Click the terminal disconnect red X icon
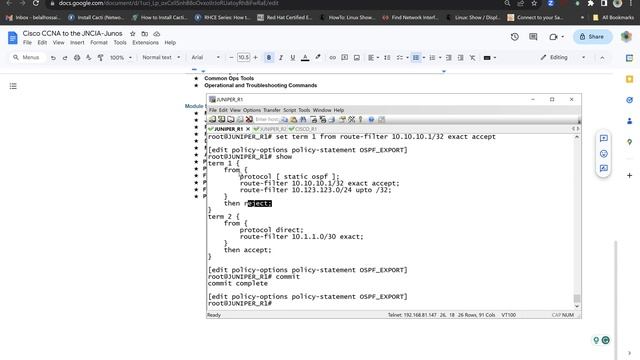The image size is (640, 360). coord(249,120)
